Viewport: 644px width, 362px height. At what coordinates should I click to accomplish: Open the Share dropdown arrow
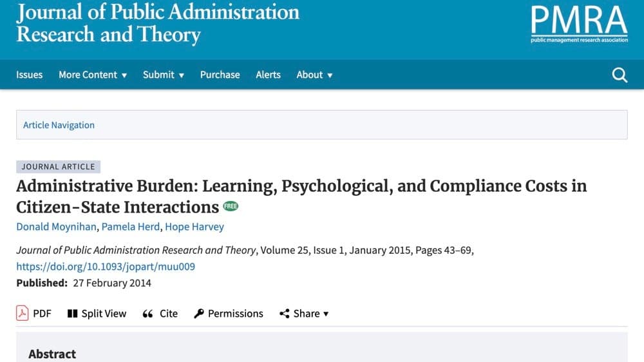point(326,314)
